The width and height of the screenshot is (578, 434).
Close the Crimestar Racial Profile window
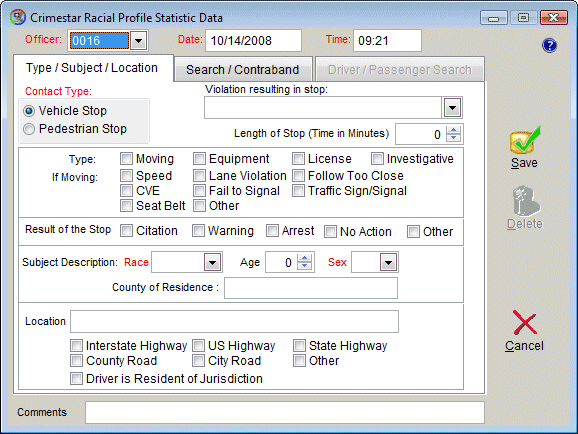[553, 18]
